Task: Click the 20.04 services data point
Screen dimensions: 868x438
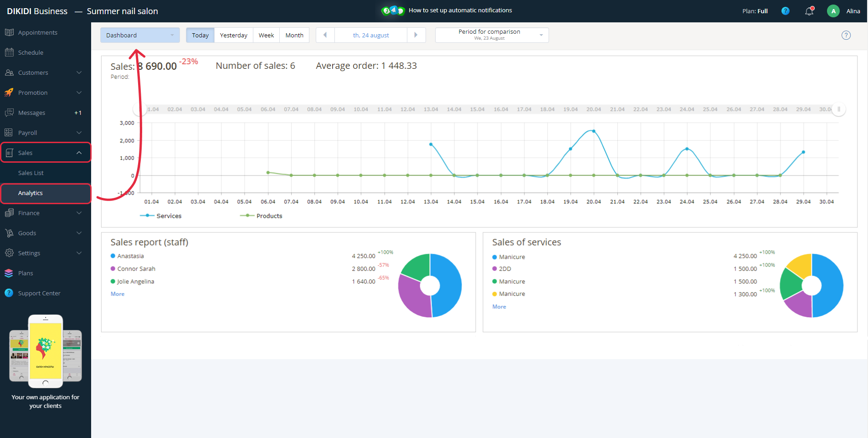Action: (593, 131)
